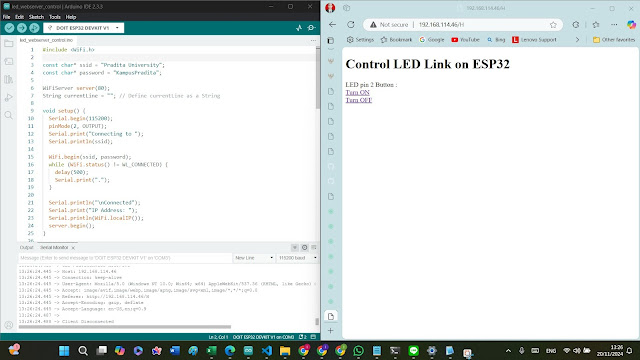Refresh the ESP32 web page in Edge
Screen dimensions: 640x360
(x=351, y=24)
